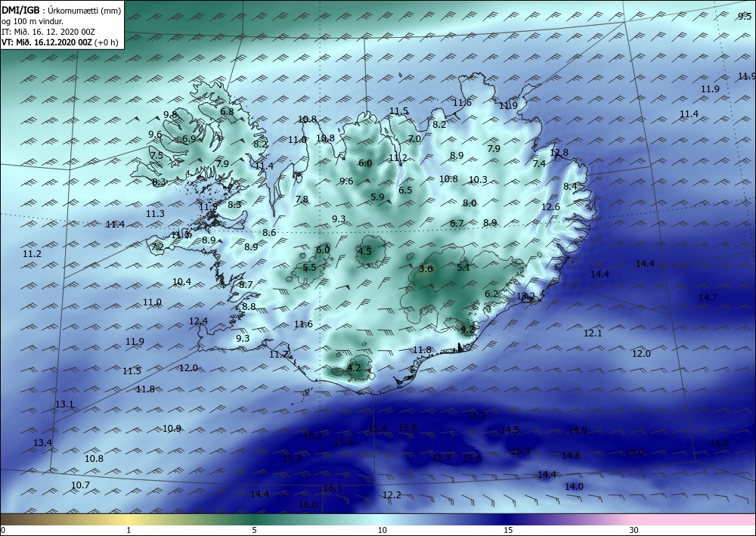The image size is (756, 536).
Task: Click the 10.9 value over the sea
Action: [x=172, y=428]
